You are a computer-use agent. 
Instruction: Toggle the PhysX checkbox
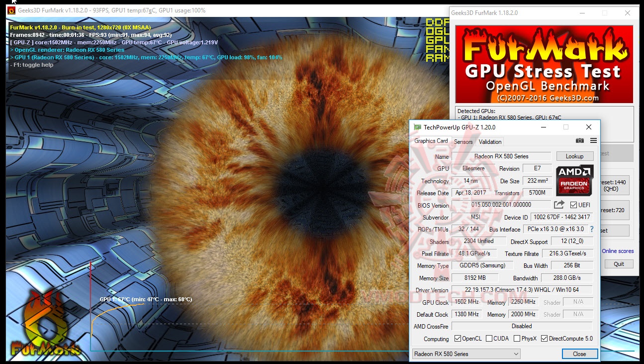click(x=517, y=339)
